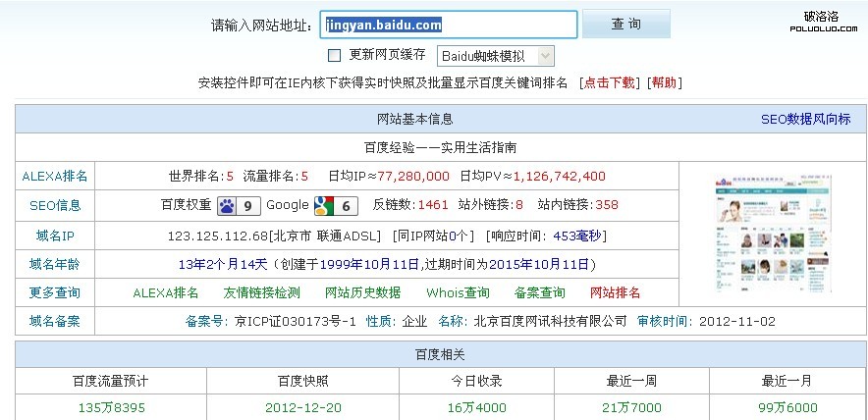Click today's index count 16万4000
Screen dimensions: 868x420
[x=476, y=408]
